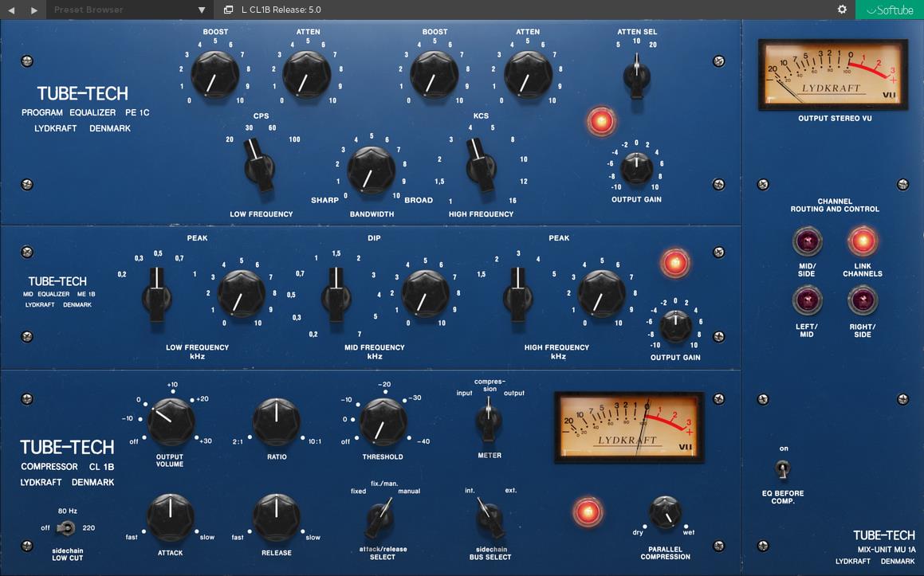924x576 pixels.
Task: Select the LEFT/MID channel button
Action: (x=807, y=300)
